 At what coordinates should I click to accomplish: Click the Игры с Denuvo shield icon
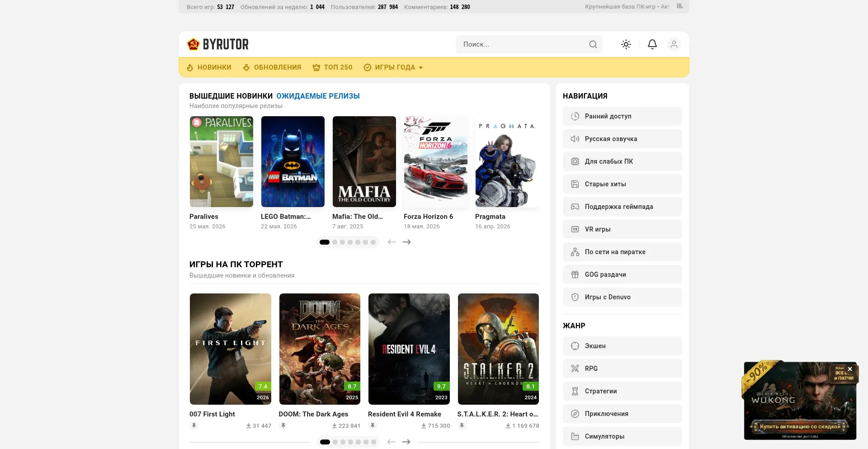coord(575,297)
